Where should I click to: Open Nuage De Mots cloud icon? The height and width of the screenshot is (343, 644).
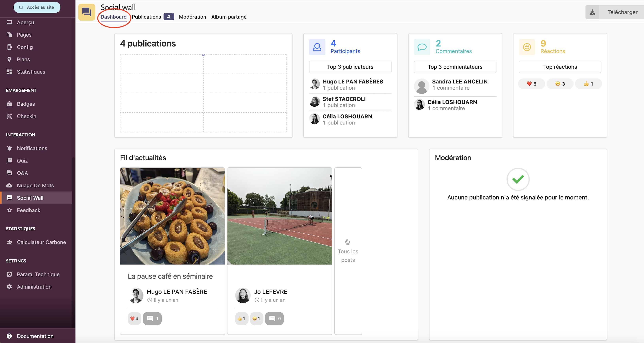(x=9, y=185)
